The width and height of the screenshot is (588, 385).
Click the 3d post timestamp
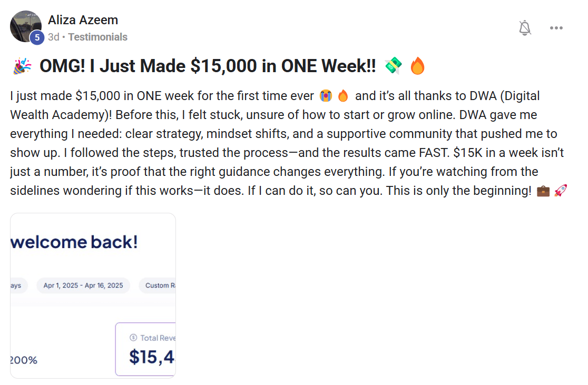click(53, 37)
